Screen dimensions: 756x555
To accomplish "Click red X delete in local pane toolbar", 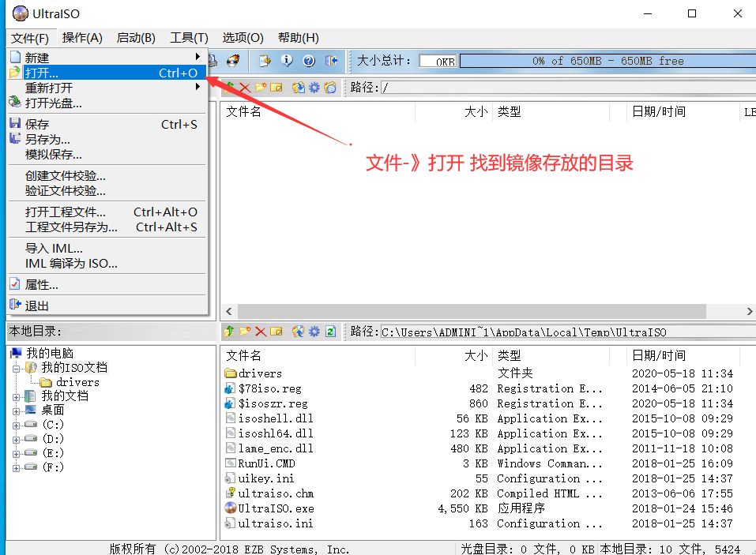I will point(261,332).
